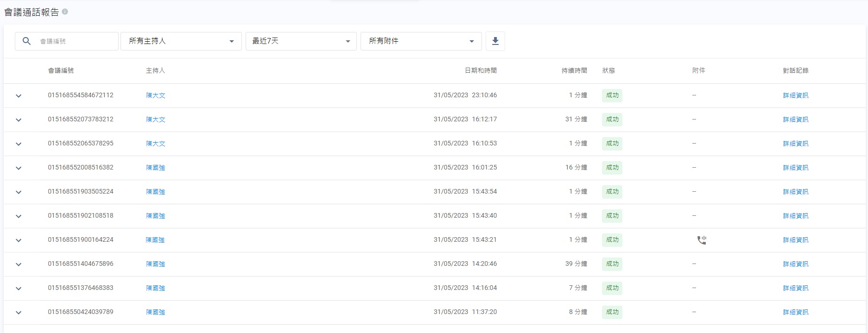
Task: Expand row for meeting 015168550424039789
Action: 19,313
